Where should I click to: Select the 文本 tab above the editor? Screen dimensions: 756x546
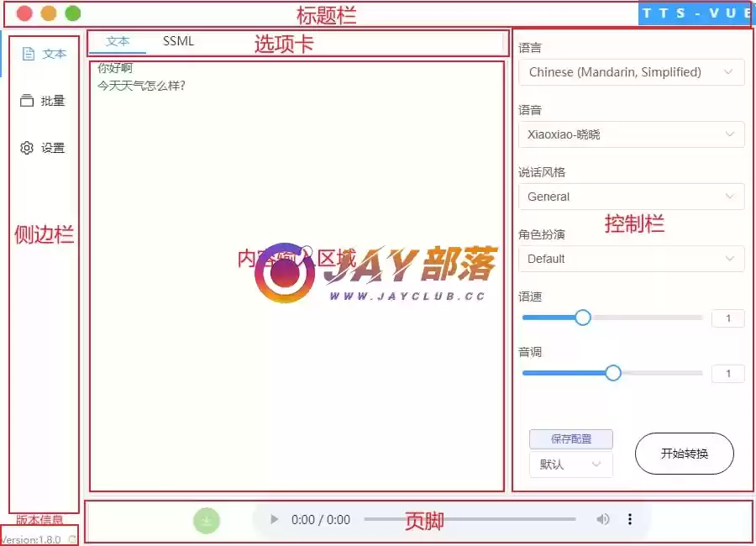click(x=118, y=40)
